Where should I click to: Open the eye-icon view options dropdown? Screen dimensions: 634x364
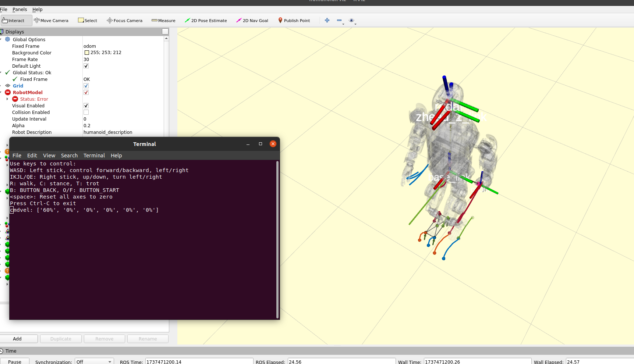coord(352,21)
